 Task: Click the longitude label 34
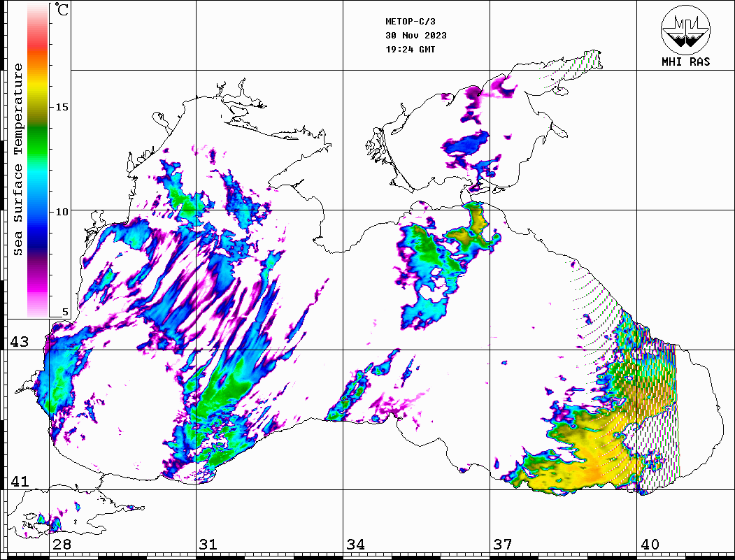coord(355,545)
